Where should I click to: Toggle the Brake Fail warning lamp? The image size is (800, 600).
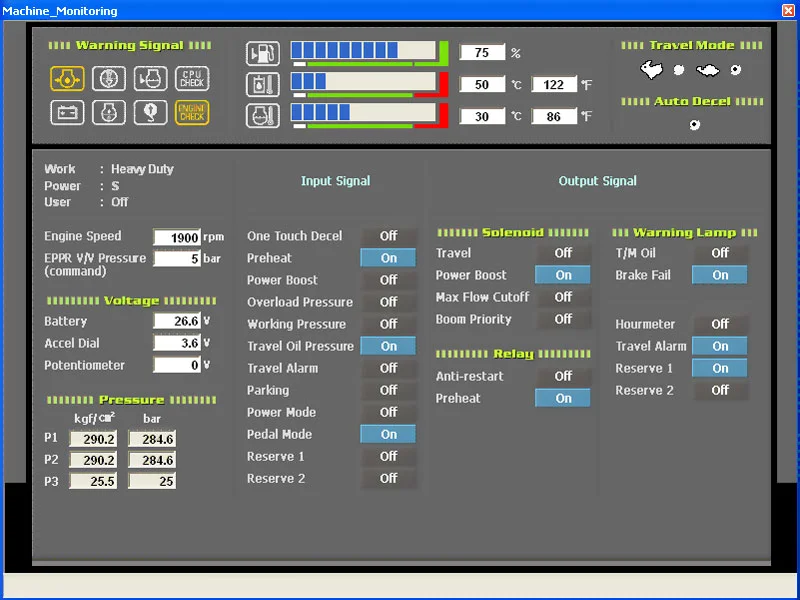click(x=720, y=275)
